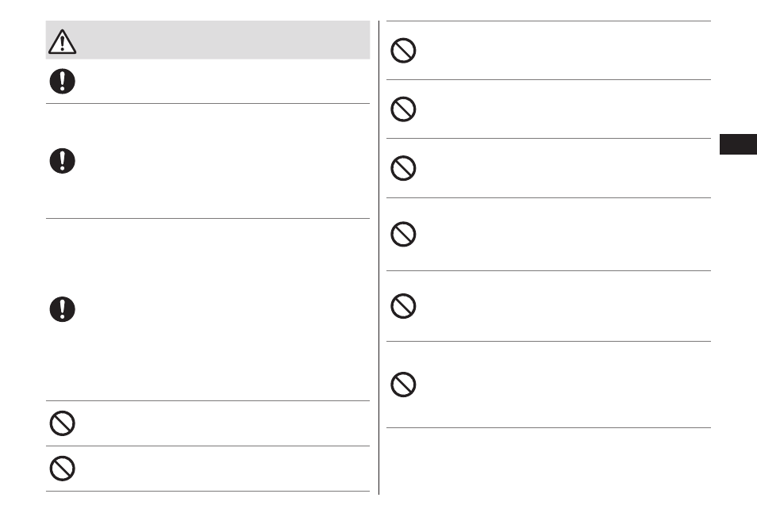Click the warning triangle icon in the gray header
Screen dimensions: 757x532
coord(62,41)
